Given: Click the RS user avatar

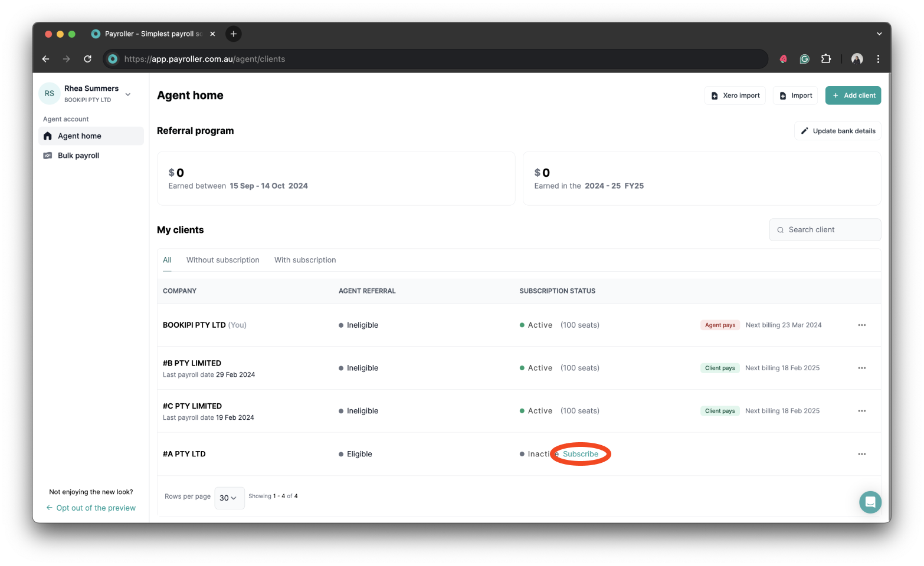Looking at the screenshot, I should [50, 93].
